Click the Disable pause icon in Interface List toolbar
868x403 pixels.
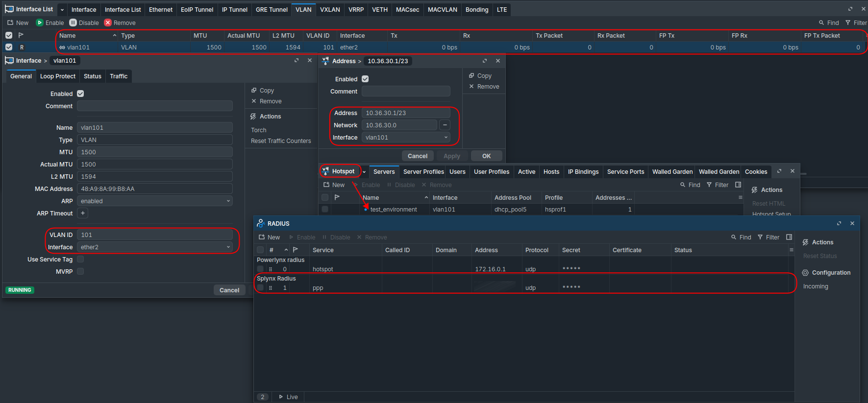point(73,23)
